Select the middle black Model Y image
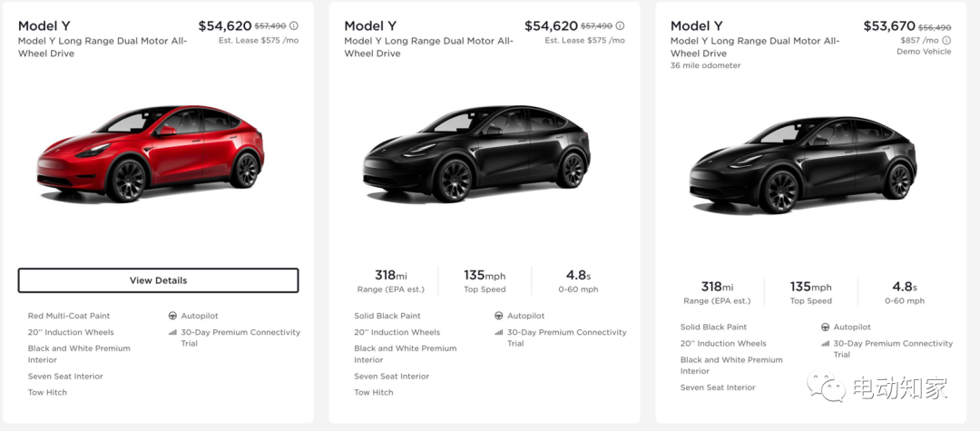 [x=476, y=153]
